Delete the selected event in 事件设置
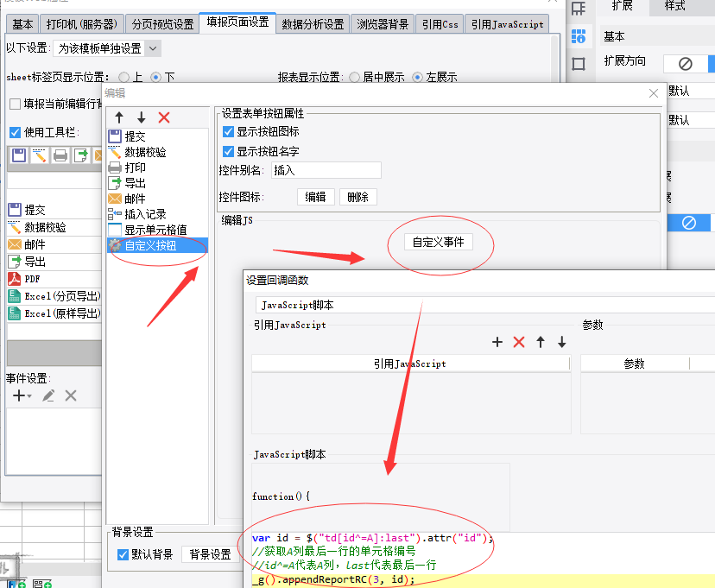The width and height of the screenshot is (715, 588). (x=71, y=395)
